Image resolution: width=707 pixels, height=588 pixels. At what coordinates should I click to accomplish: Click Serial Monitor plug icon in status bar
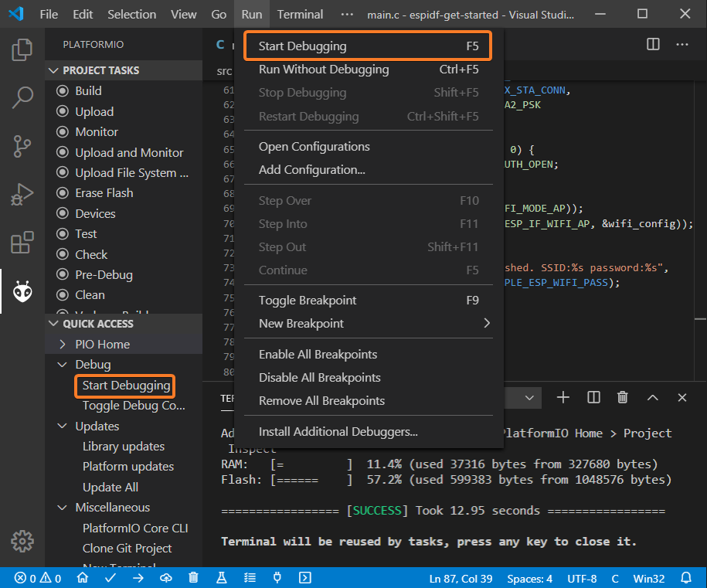(277, 578)
